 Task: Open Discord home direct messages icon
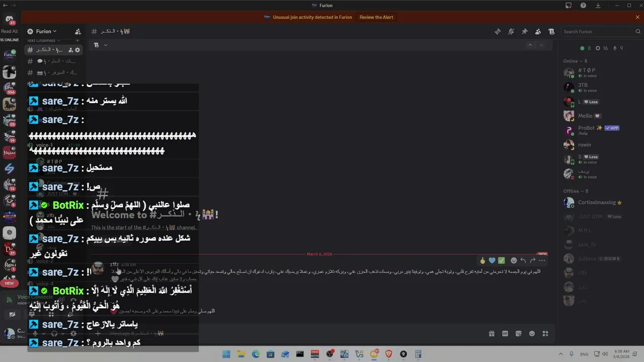point(10,20)
